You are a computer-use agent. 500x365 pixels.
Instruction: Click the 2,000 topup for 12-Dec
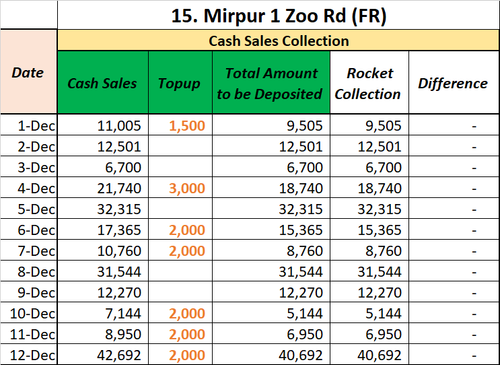point(180,354)
